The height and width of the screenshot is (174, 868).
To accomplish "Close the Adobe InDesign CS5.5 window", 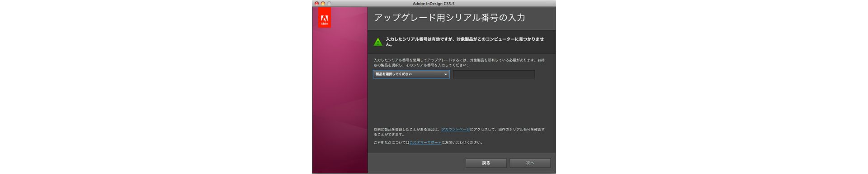I will (317, 3).
